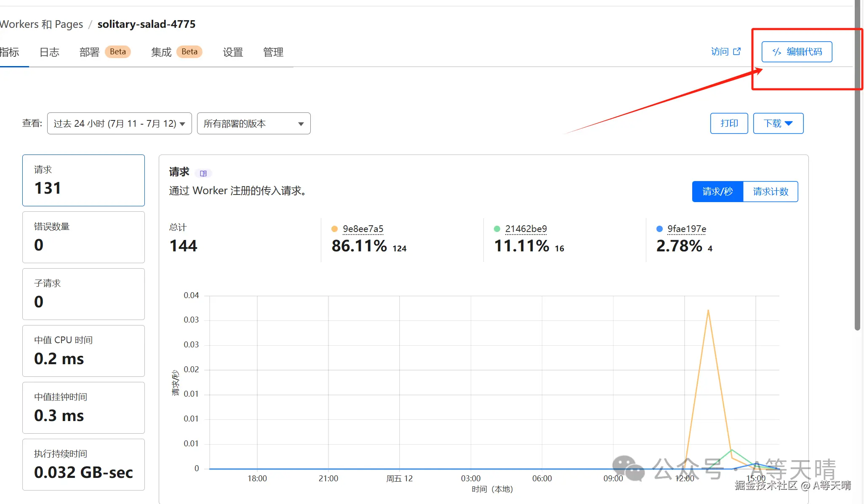This screenshot has width=864, height=504.
Task: Open the 设置 tab
Action: click(233, 52)
